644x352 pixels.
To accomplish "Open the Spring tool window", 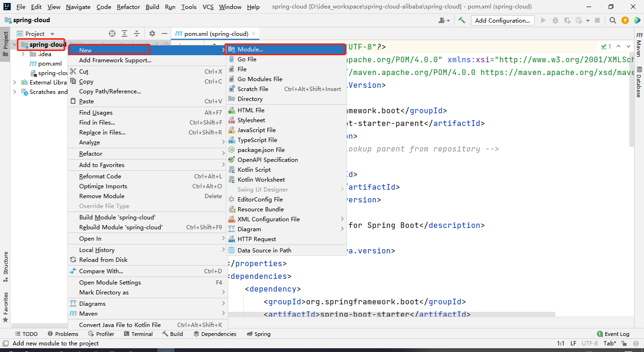I will pos(258,334).
